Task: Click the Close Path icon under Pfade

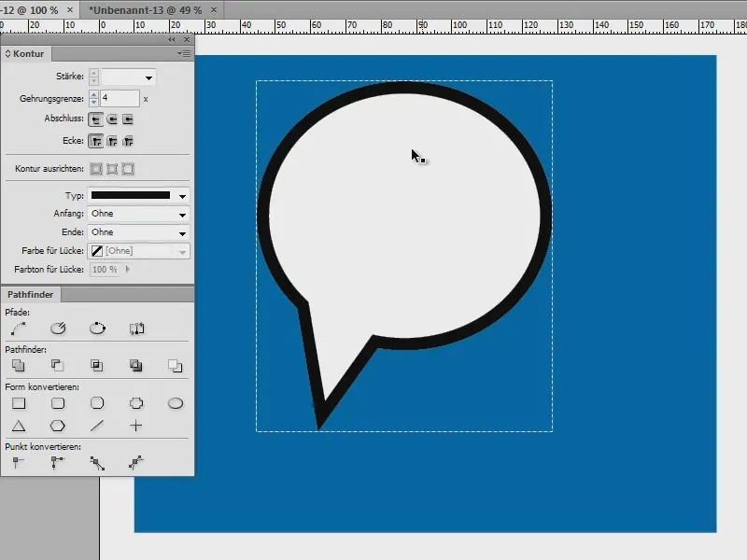Action: tap(97, 329)
